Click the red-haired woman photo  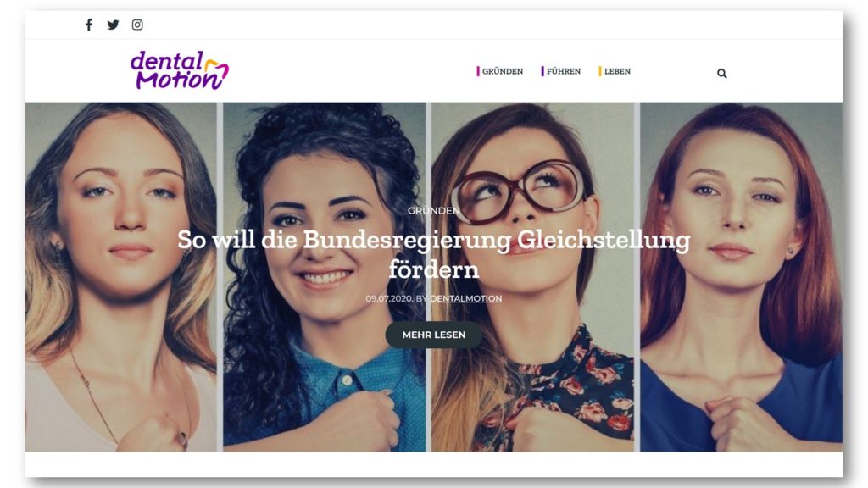pyautogui.click(x=741, y=277)
